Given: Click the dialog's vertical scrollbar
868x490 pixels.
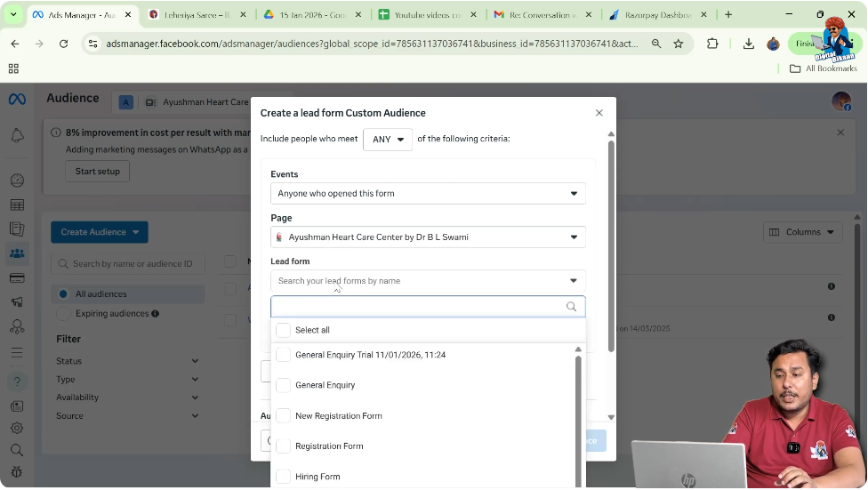Looking at the screenshot, I should [611, 247].
